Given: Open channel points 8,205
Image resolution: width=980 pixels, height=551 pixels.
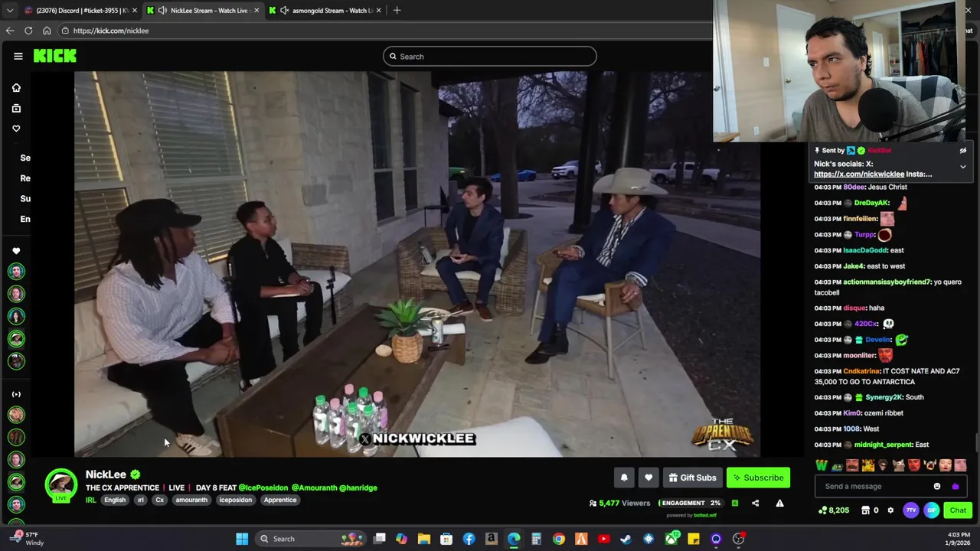Looking at the screenshot, I should pos(834,510).
